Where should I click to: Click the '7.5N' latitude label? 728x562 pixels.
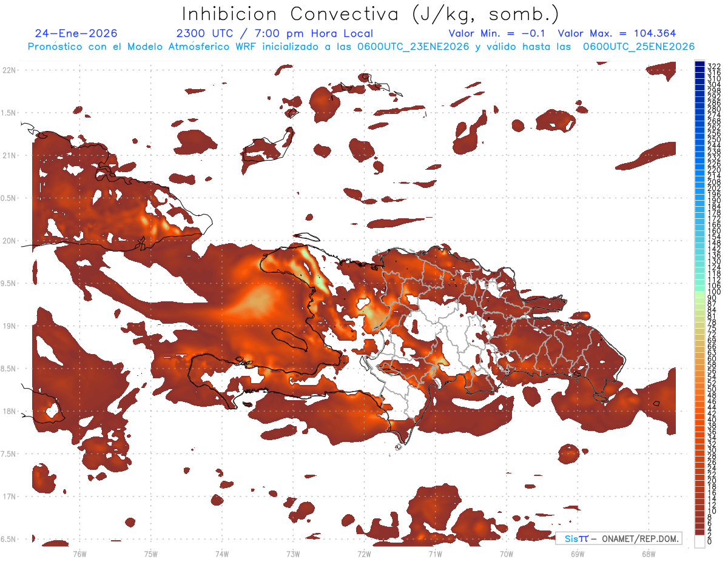8,453
